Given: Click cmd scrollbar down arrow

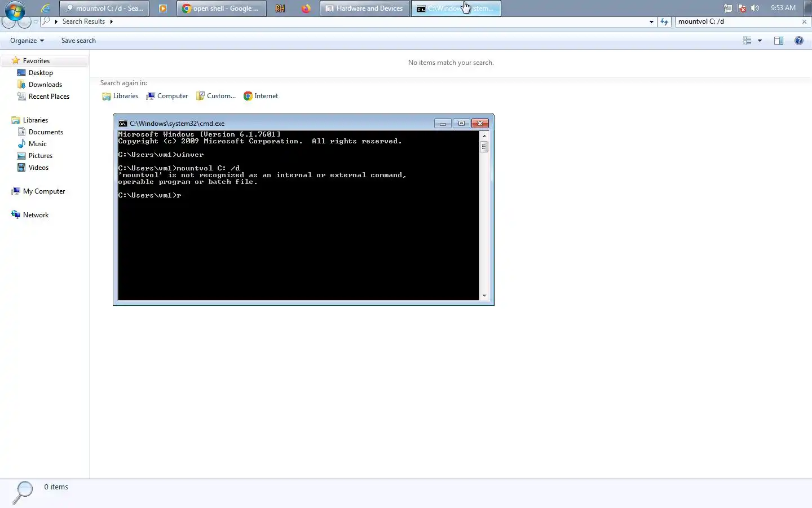Looking at the screenshot, I should coord(484,296).
